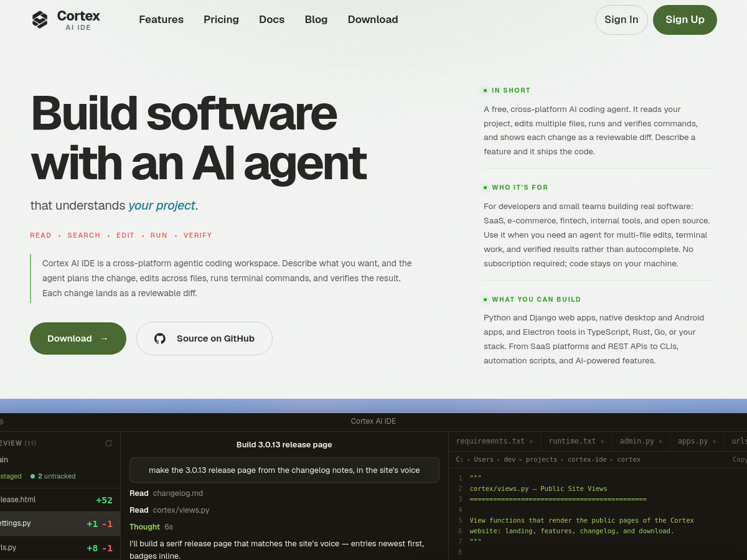Click 'projects' in the breadcrumb path
747x560 pixels.
541,459
